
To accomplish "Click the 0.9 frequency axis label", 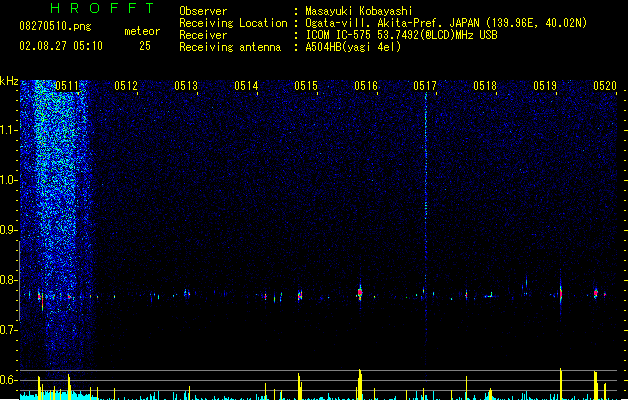I will pyautogui.click(x=8, y=230).
